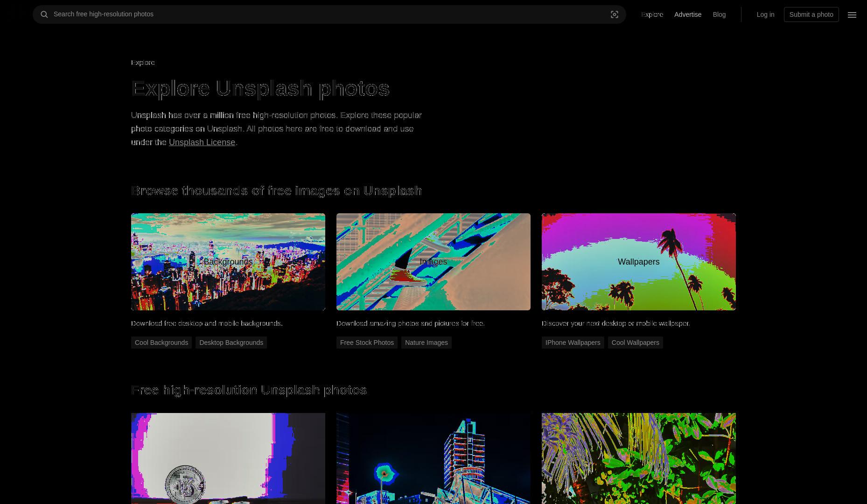Select the Cool Wallpapers tag
The width and height of the screenshot is (867, 504).
(x=635, y=343)
